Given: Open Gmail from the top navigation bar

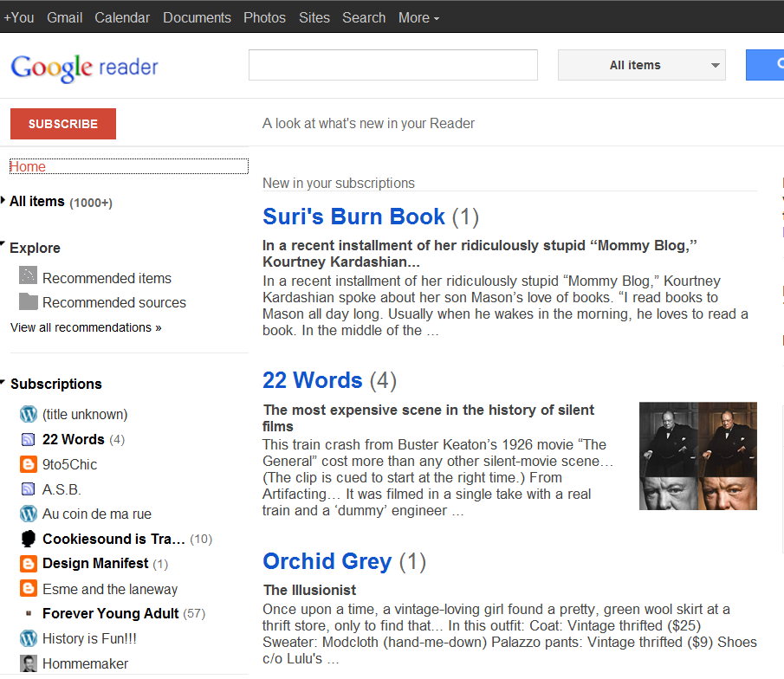Looking at the screenshot, I should coord(64,18).
